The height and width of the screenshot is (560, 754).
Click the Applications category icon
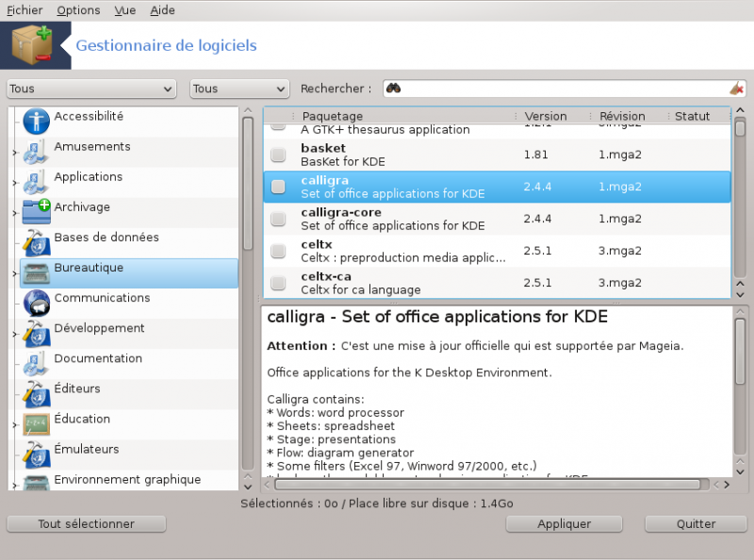[x=36, y=182]
